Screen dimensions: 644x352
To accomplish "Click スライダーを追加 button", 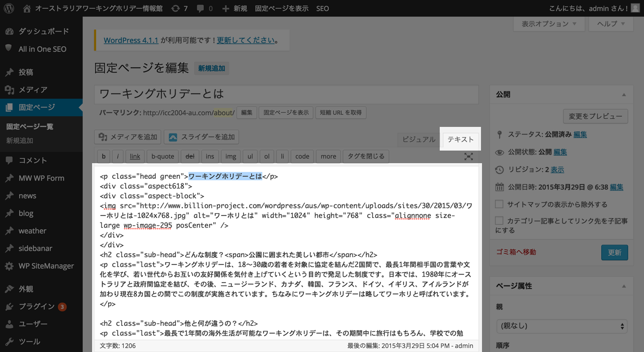I will [x=201, y=137].
